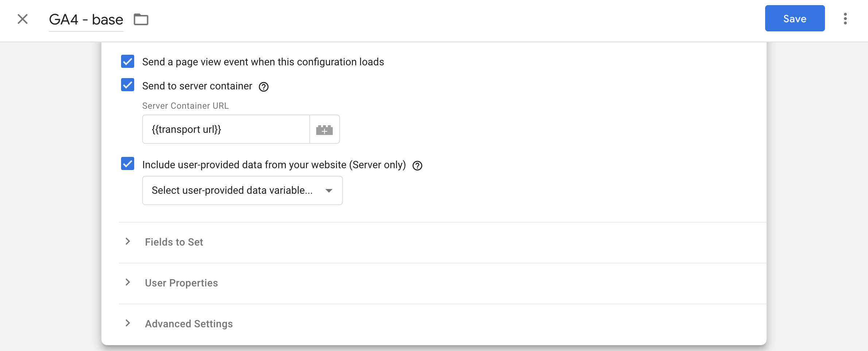
Task: Uncheck Include user-provided data from your website
Action: pos(127,165)
